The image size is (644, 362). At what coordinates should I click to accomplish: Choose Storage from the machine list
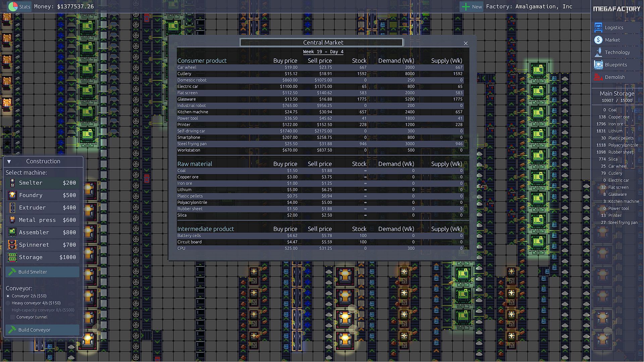(x=31, y=257)
